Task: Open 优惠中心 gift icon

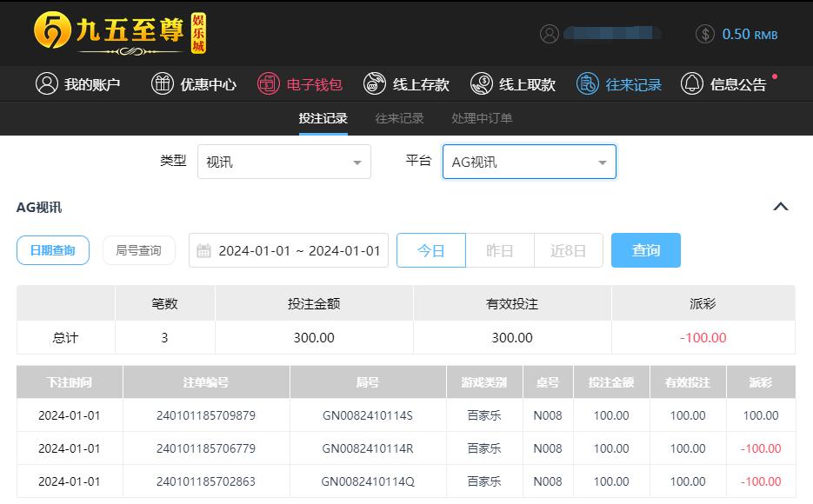Action: coord(163,83)
